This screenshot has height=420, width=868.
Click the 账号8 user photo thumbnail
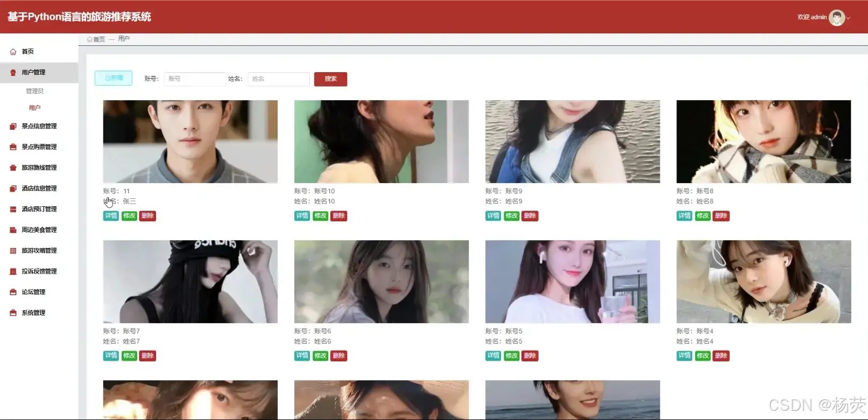click(764, 142)
